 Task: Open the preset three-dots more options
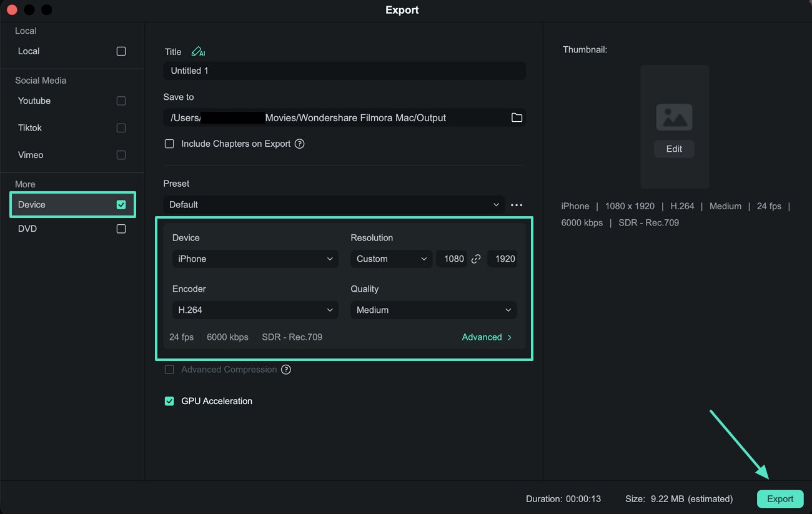tap(517, 205)
